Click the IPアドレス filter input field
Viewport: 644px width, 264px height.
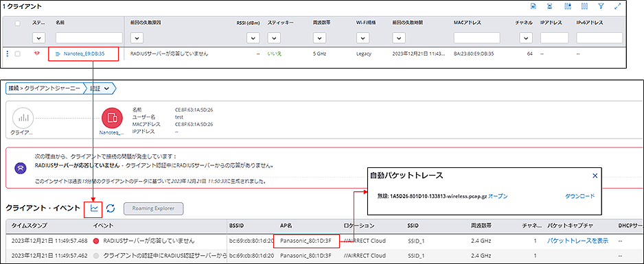(555, 38)
